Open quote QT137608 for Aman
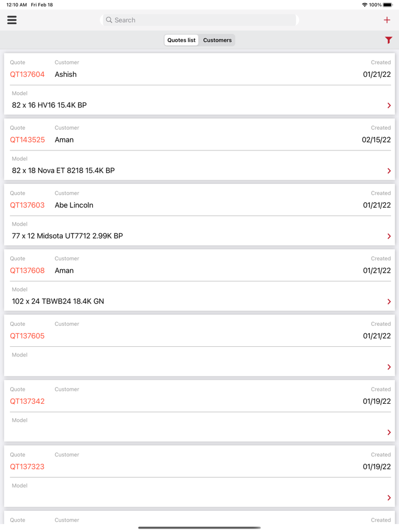Screen dimensions: 399x532 389,301
